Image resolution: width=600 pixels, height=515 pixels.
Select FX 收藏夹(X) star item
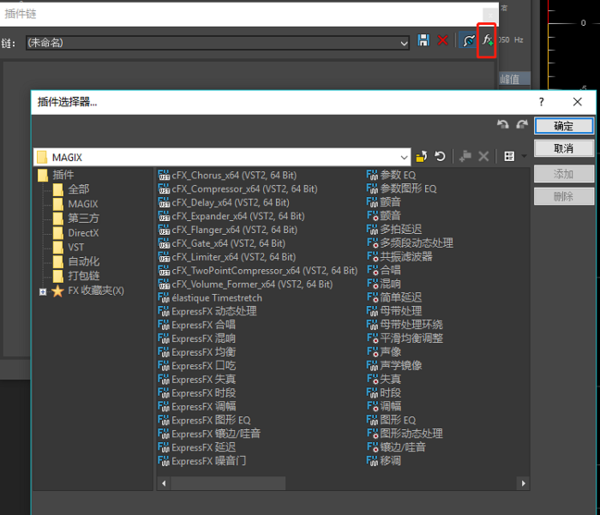pyautogui.click(x=88, y=291)
